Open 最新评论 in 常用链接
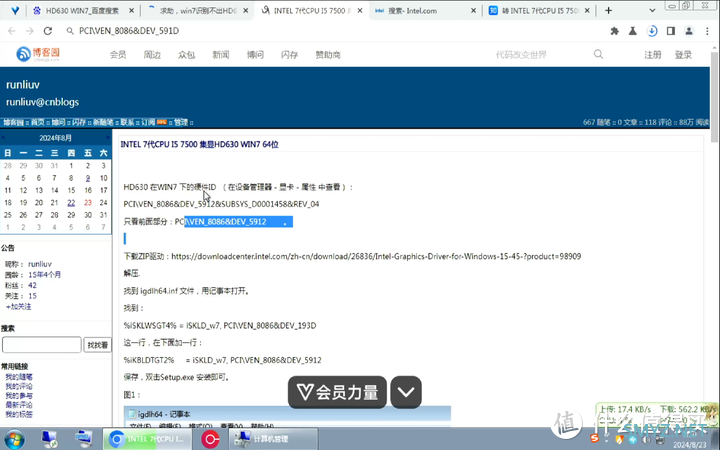The image size is (720, 450). 19,405
